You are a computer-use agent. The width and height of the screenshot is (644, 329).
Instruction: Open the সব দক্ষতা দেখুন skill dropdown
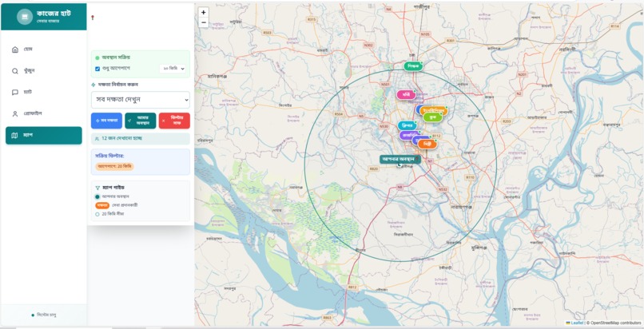click(141, 100)
